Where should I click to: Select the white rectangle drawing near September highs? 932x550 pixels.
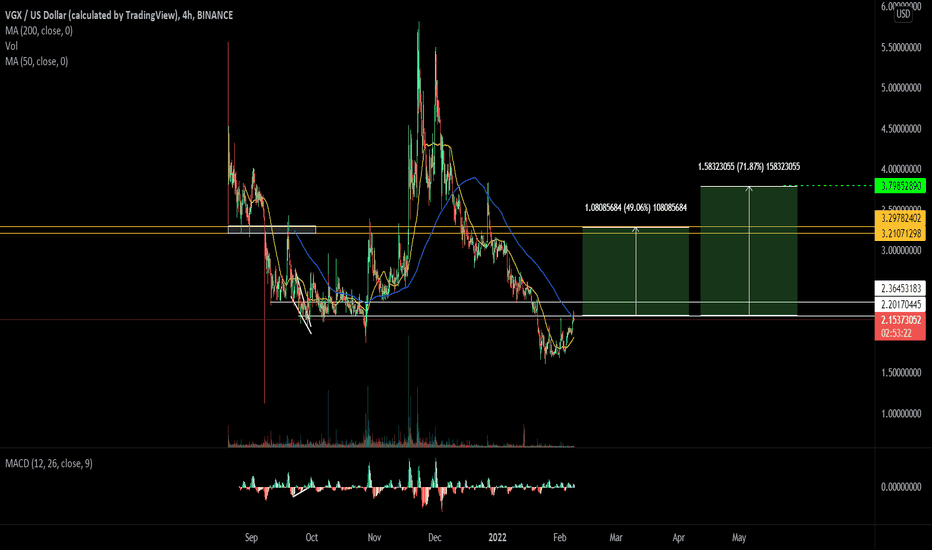272,230
